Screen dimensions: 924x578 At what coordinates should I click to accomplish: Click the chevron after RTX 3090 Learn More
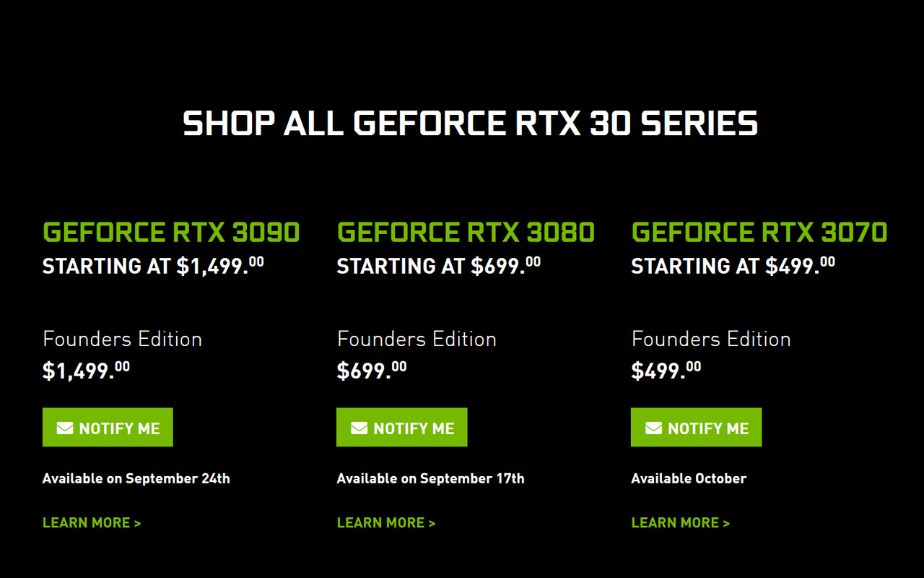click(138, 522)
